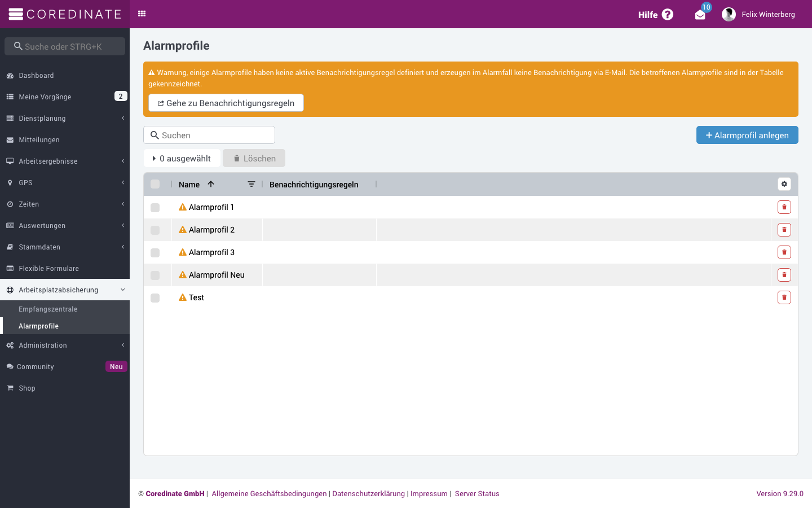Open Shop in the sidebar

click(x=65, y=388)
